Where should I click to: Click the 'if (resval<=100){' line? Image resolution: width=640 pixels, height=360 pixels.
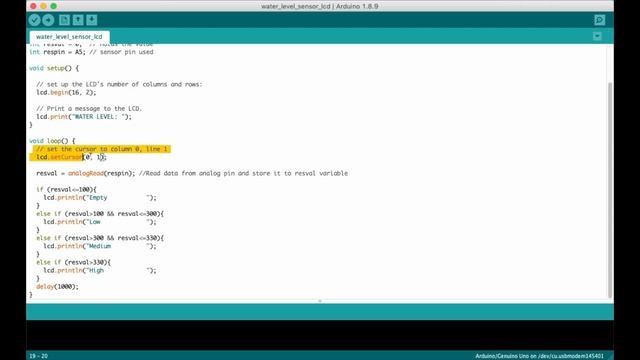(x=67, y=189)
